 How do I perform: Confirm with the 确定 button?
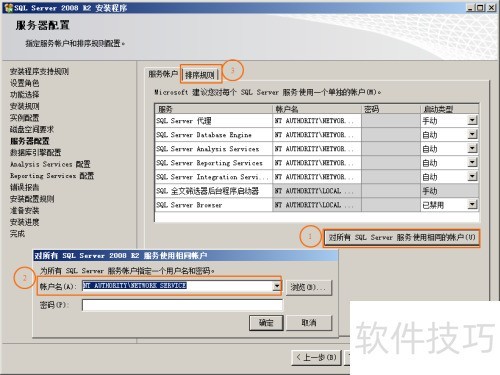[266, 323]
